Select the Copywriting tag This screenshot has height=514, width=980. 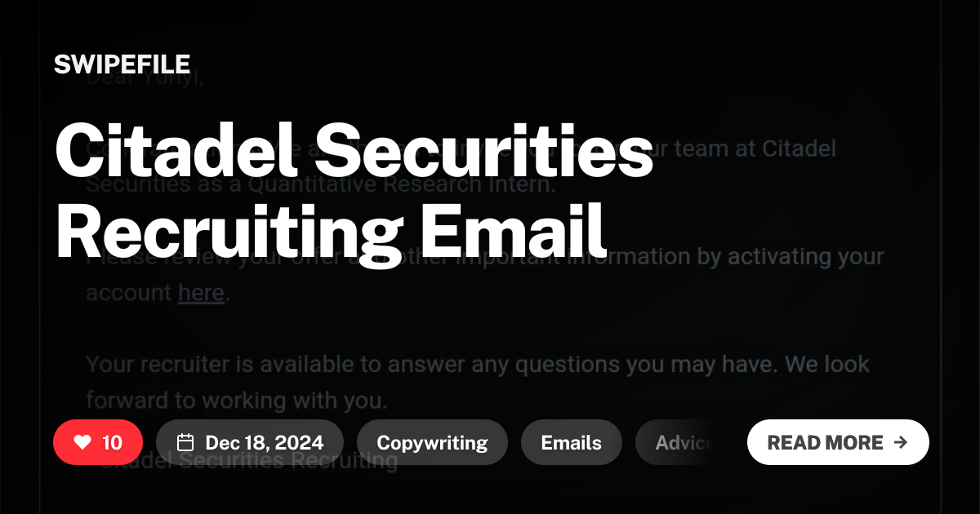click(432, 442)
